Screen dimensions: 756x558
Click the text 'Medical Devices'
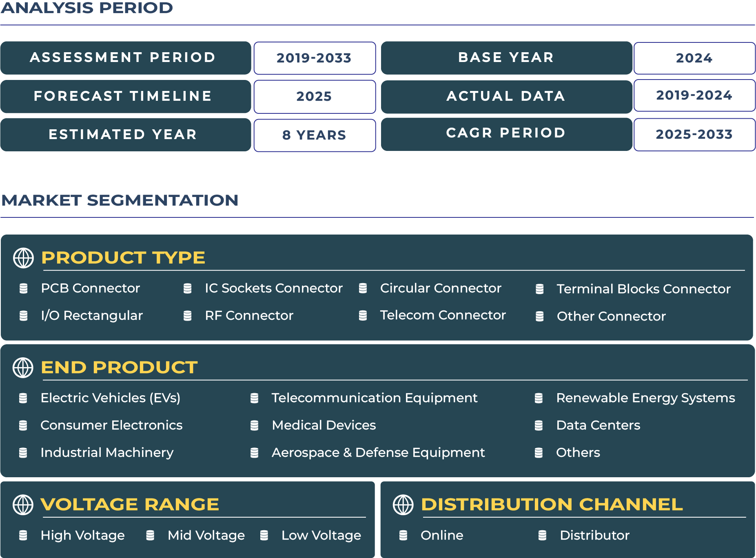coord(324,425)
